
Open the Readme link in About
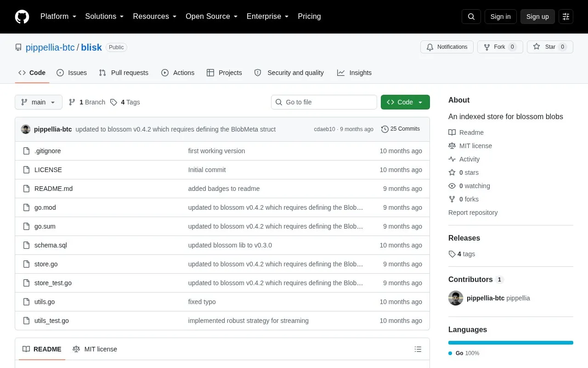pos(466,132)
